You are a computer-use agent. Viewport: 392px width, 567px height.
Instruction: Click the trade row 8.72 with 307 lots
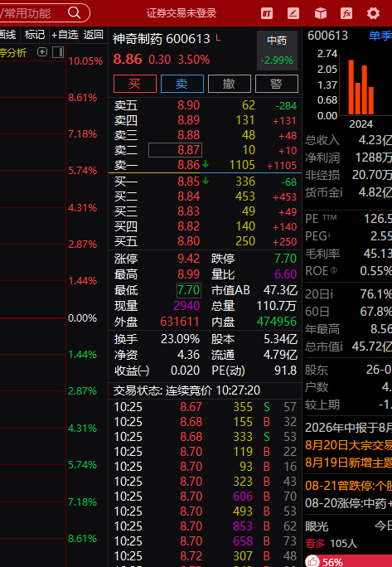pyautogui.click(x=205, y=555)
